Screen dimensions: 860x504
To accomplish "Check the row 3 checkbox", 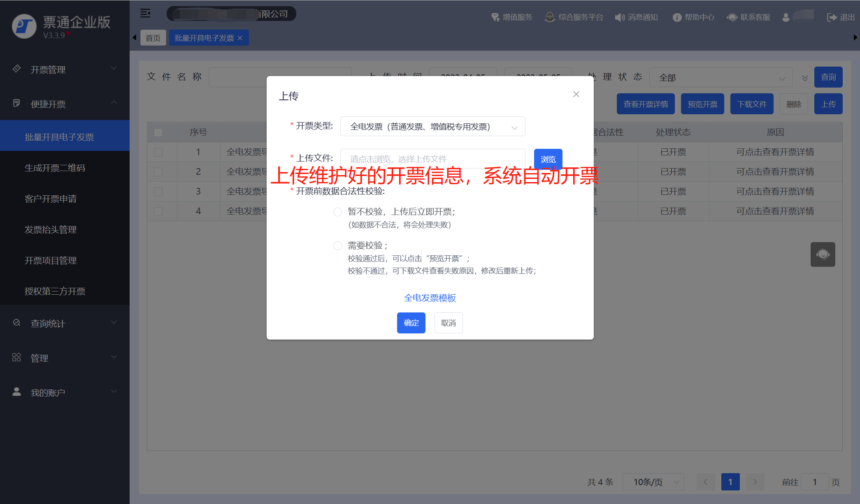I will click(158, 192).
